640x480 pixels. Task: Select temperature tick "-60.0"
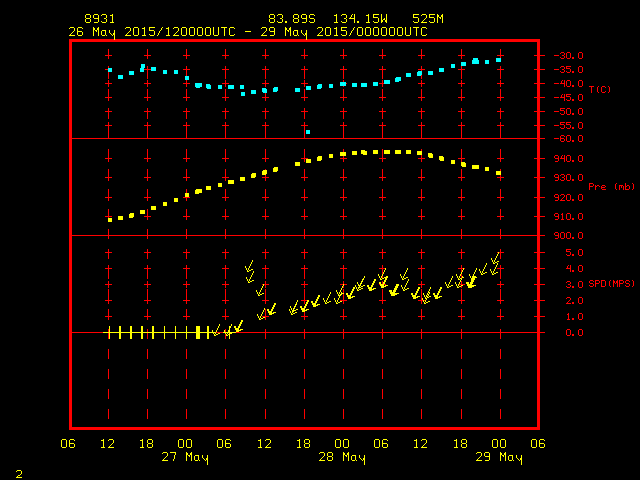click(568, 139)
